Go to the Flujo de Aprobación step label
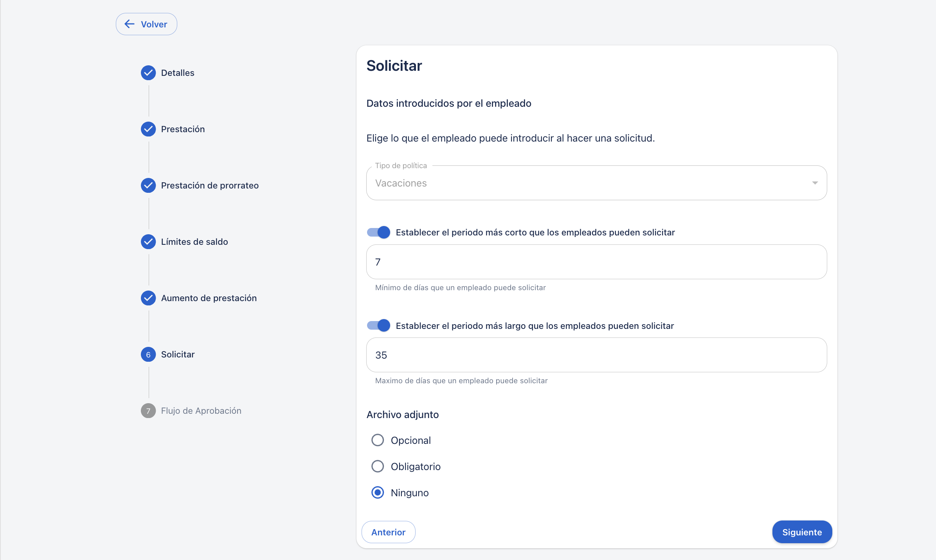The image size is (936, 560). click(x=201, y=411)
